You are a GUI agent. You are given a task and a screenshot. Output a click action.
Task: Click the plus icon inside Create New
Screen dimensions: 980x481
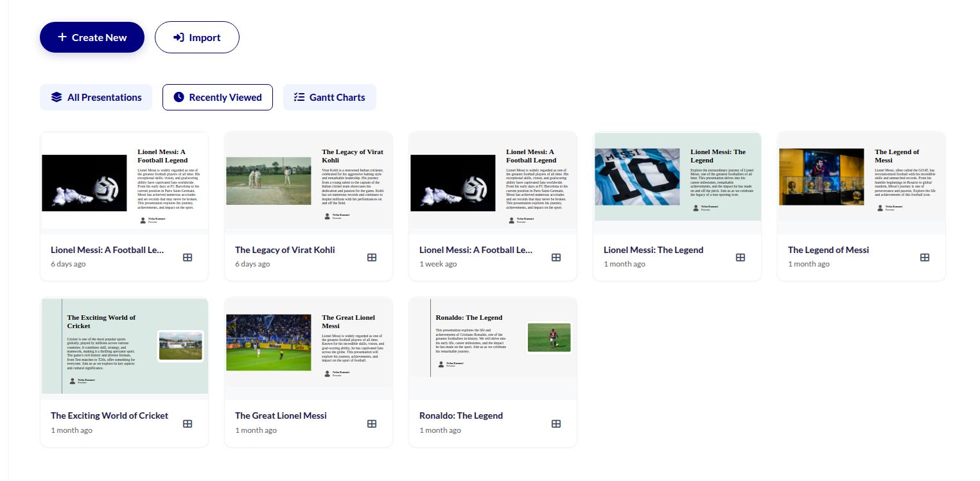click(62, 37)
